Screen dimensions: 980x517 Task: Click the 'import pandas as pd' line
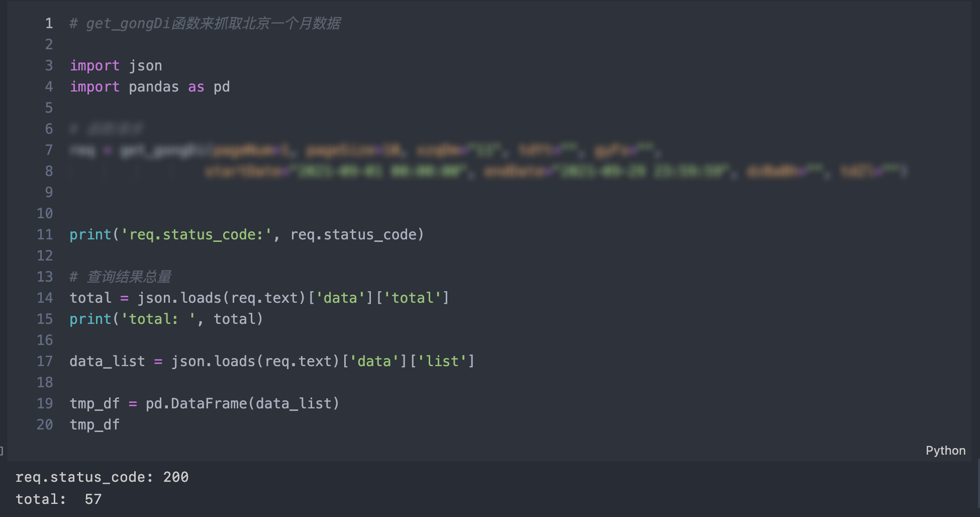click(150, 87)
